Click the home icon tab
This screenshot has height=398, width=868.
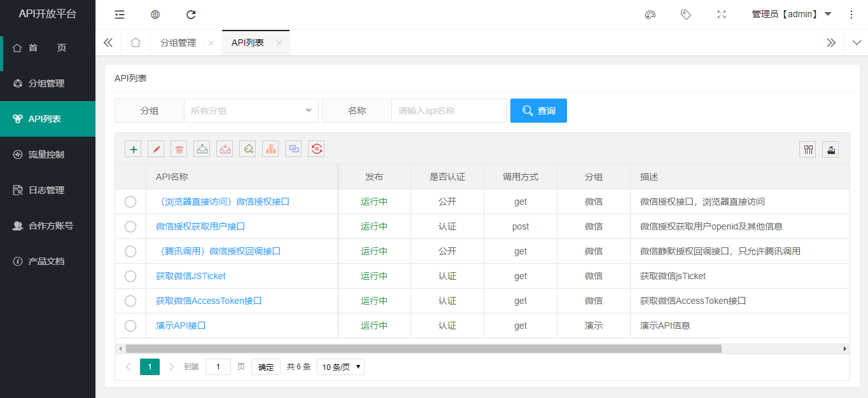[x=136, y=43]
